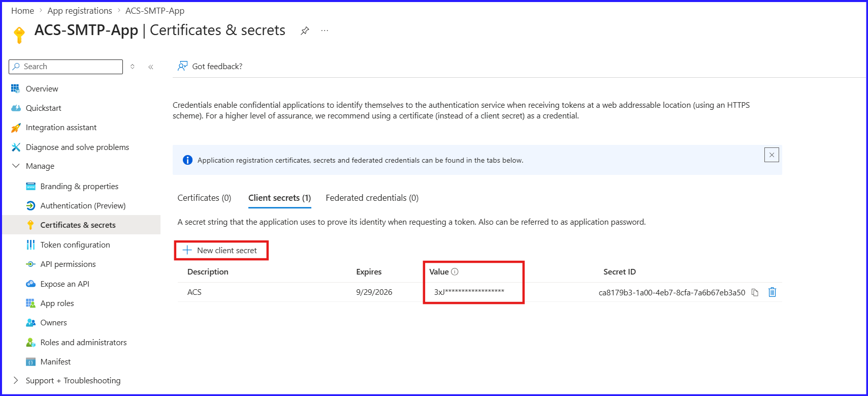This screenshot has width=868, height=396.
Task: Expand Support + Troubleshooting section
Action: click(x=16, y=381)
